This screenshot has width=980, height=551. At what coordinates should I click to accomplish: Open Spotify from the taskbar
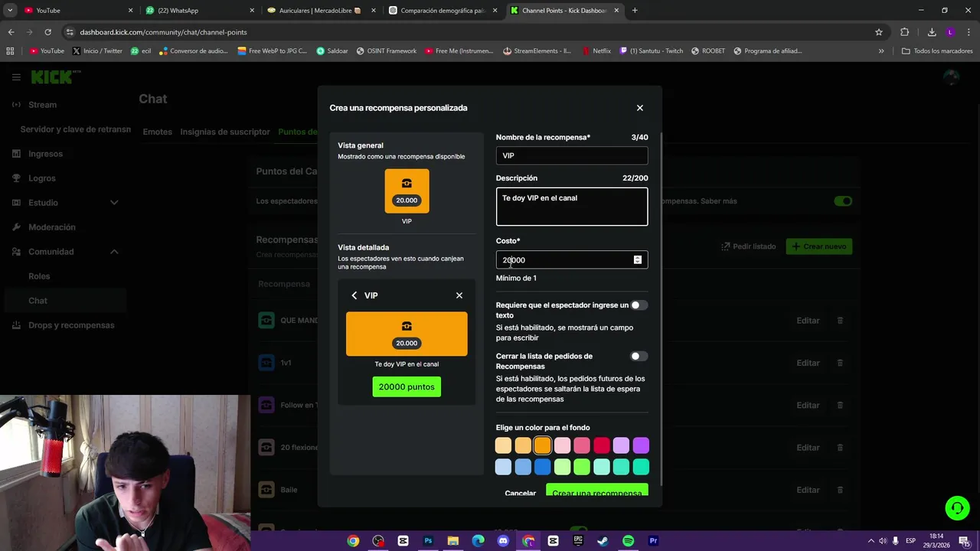[628, 541]
